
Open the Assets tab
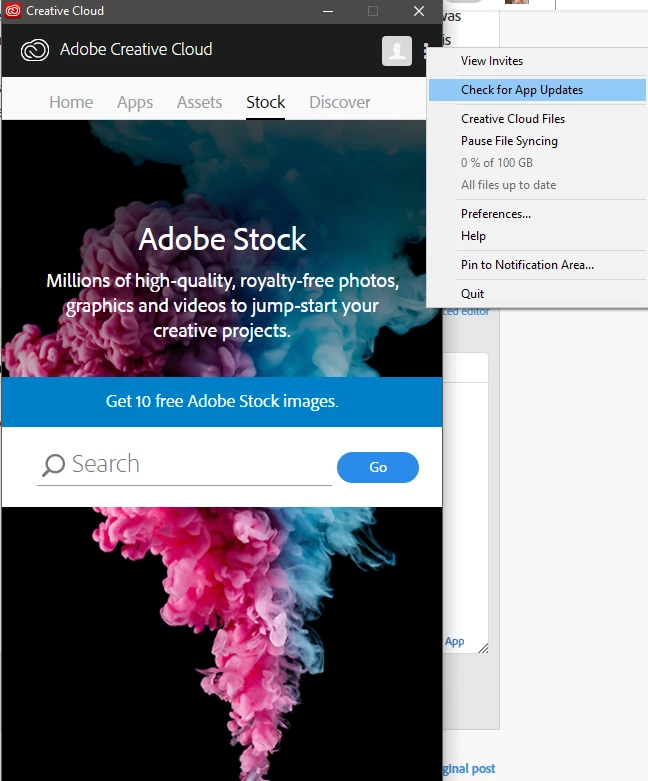pyautogui.click(x=199, y=102)
